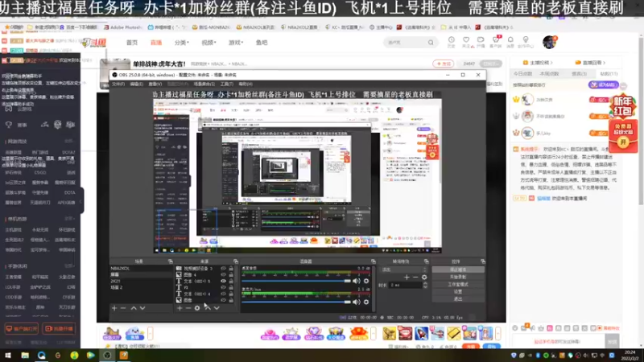Viewport: 644px width, 362px height.
Task: Open source properties with the gear icon
Action: [197, 308]
